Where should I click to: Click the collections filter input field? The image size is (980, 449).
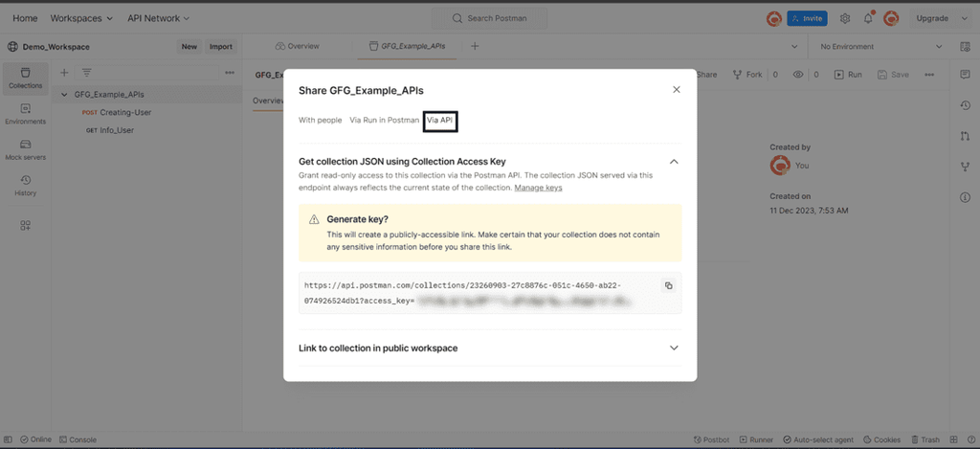tap(146, 73)
